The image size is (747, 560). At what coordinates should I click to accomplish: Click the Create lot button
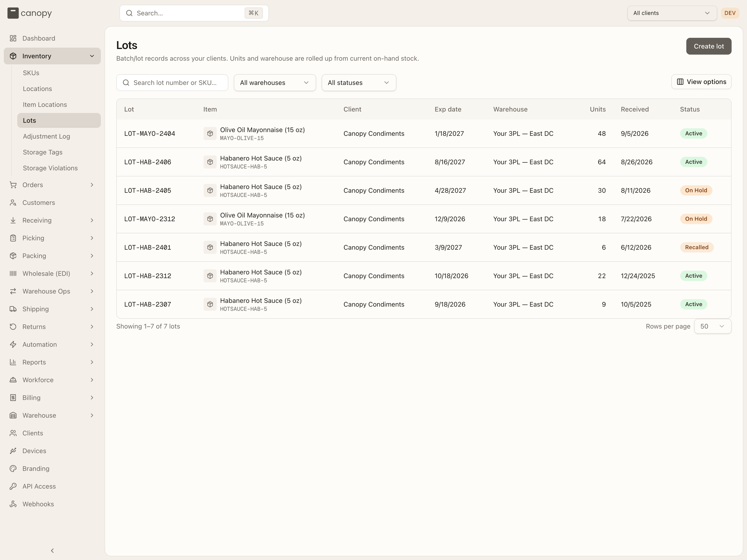(708, 46)
